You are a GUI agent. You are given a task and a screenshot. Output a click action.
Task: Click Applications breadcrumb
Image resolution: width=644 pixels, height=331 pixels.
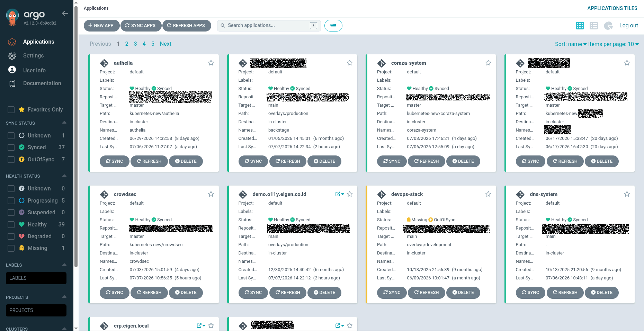[96, 8]
